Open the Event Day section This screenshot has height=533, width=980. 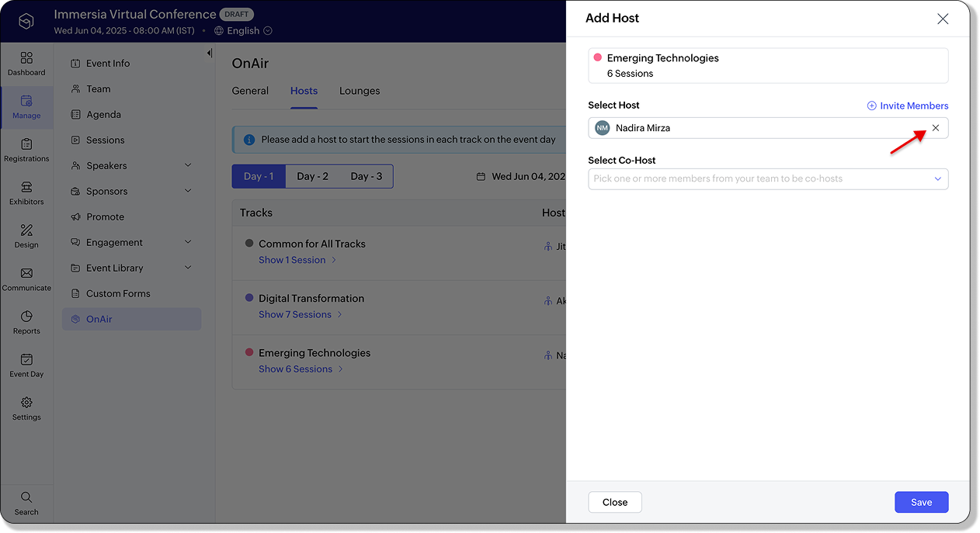tap(26, 365)
